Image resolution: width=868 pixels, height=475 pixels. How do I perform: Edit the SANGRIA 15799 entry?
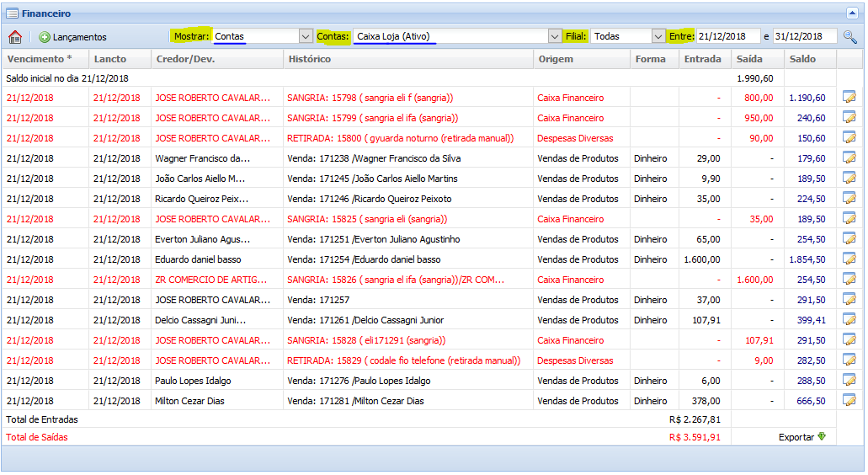(849, 117)
